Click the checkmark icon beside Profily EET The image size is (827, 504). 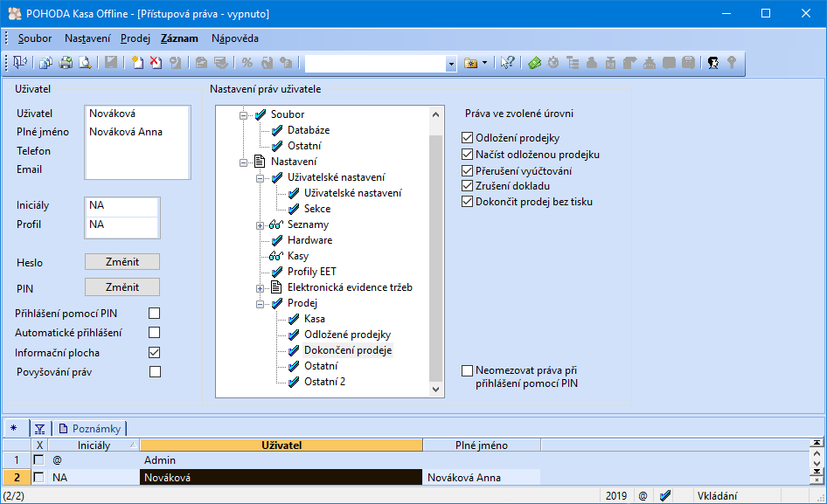277,272
